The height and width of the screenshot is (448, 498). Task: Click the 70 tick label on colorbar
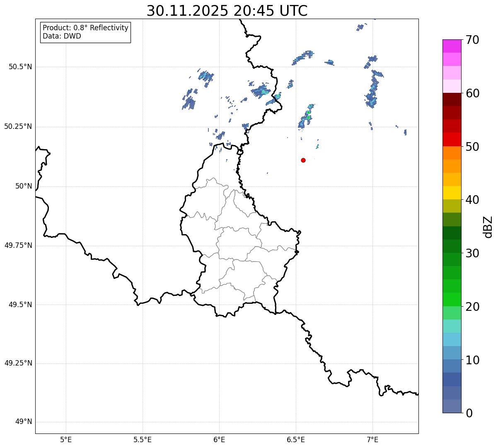(x=472, y=40)
